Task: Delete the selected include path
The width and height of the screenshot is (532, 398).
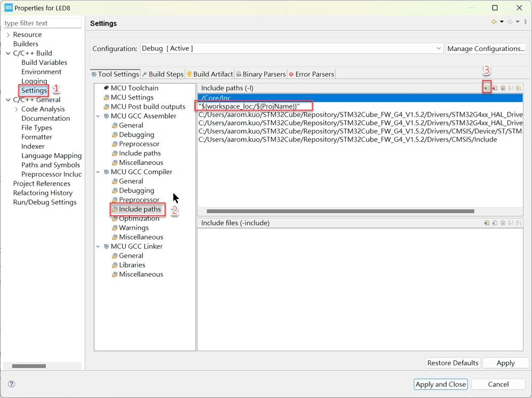Action: [x=495, y=88]
